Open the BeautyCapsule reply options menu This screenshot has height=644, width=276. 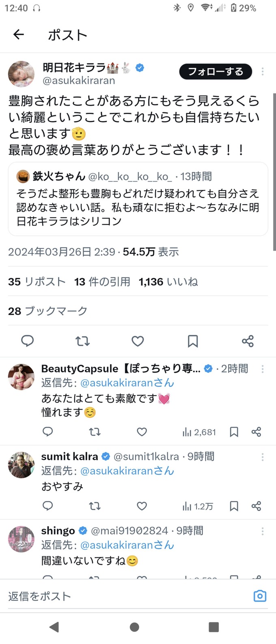tap(263, 369)
